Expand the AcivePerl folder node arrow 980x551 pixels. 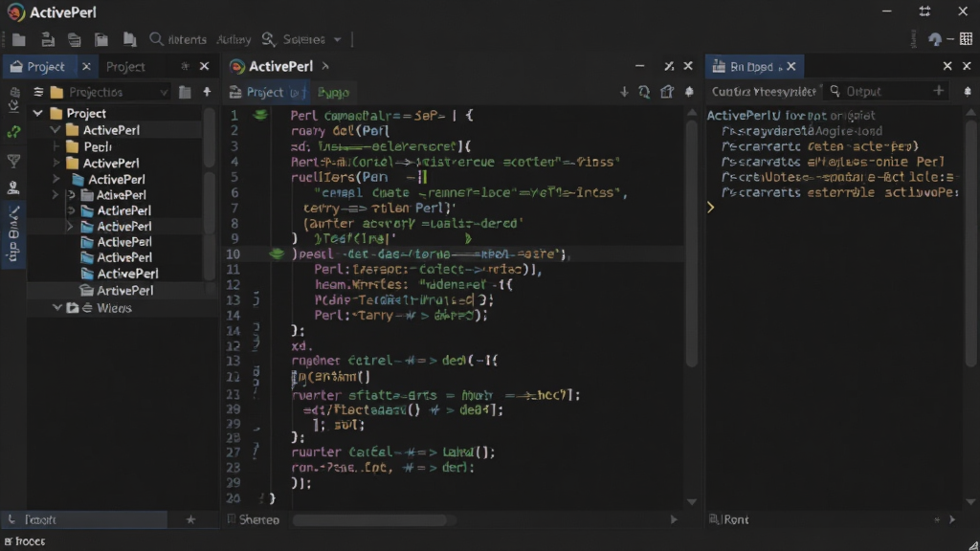tap(56, 195)
